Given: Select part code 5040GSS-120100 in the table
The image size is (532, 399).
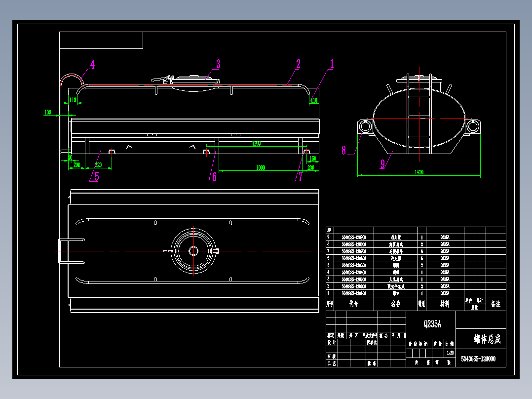Looking at the screenshot, I should 354,293.
